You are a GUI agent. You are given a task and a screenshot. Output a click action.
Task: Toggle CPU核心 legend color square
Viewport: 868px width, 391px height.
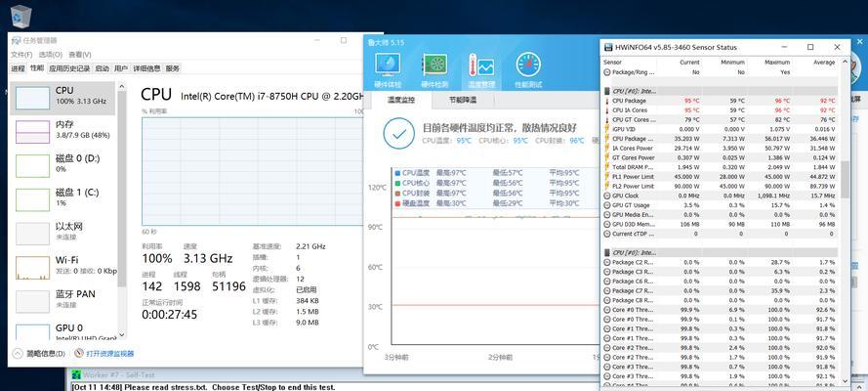(x=397, y=184)
